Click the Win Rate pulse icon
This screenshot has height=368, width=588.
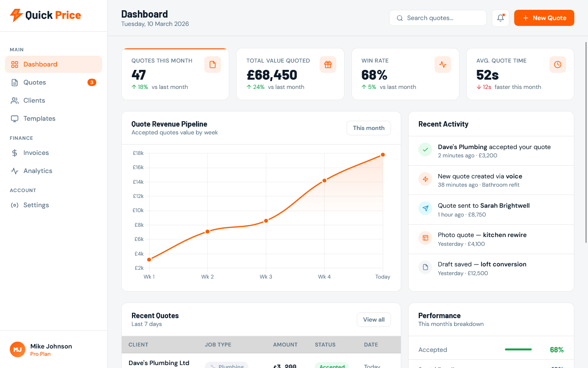pos(443,65)
